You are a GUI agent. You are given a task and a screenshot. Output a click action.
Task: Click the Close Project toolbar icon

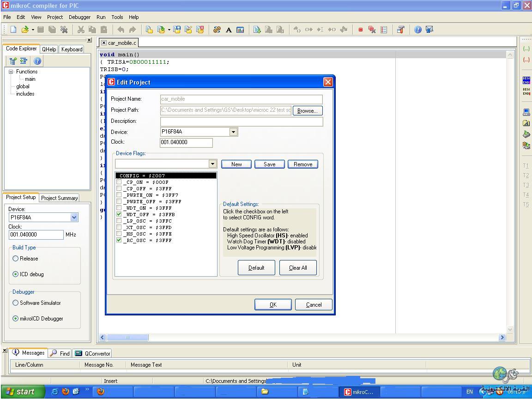tap(200, 30)
